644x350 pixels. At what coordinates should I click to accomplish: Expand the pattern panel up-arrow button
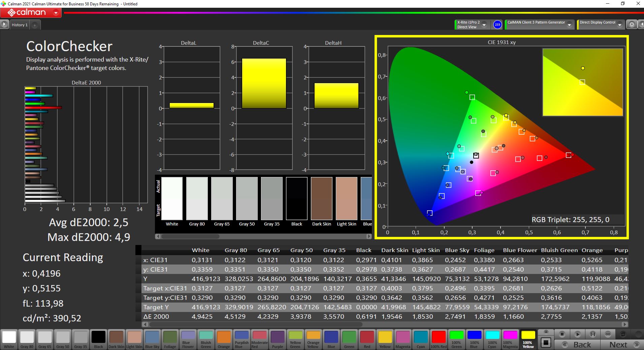(546, 332)
